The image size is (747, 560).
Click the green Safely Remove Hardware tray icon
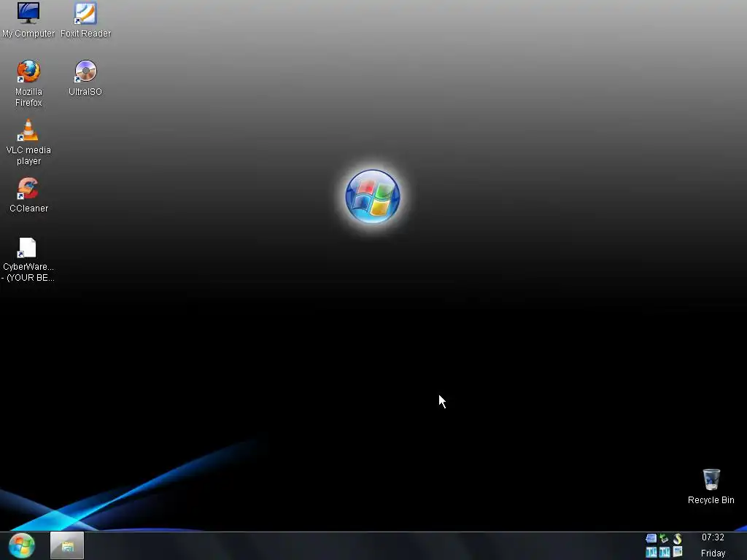pyautogui.click(x=664, y=539)
